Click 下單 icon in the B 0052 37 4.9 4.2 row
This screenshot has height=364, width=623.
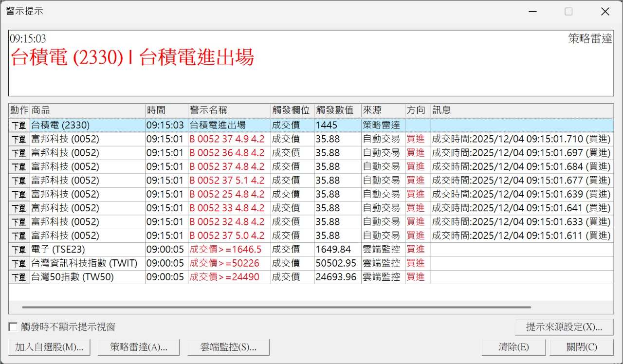[x=19, y=139]
